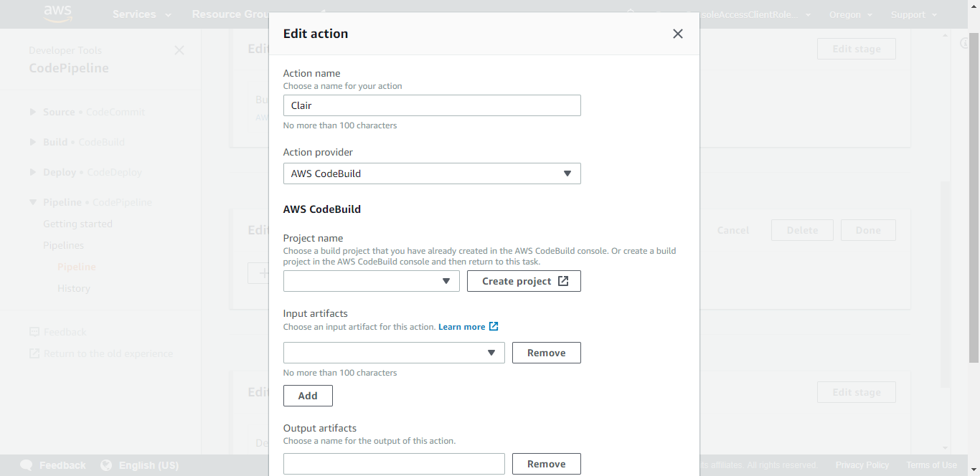Viewport: 980px width, 476px height.
Task: Open the Action provider dropdown
Action: pyautogui.click(x=432, y=173)
